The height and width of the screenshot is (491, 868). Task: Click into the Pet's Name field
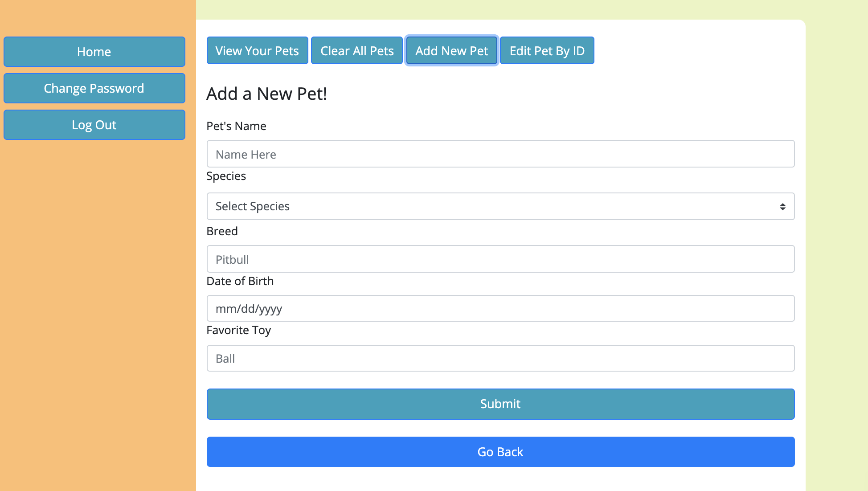500,154
